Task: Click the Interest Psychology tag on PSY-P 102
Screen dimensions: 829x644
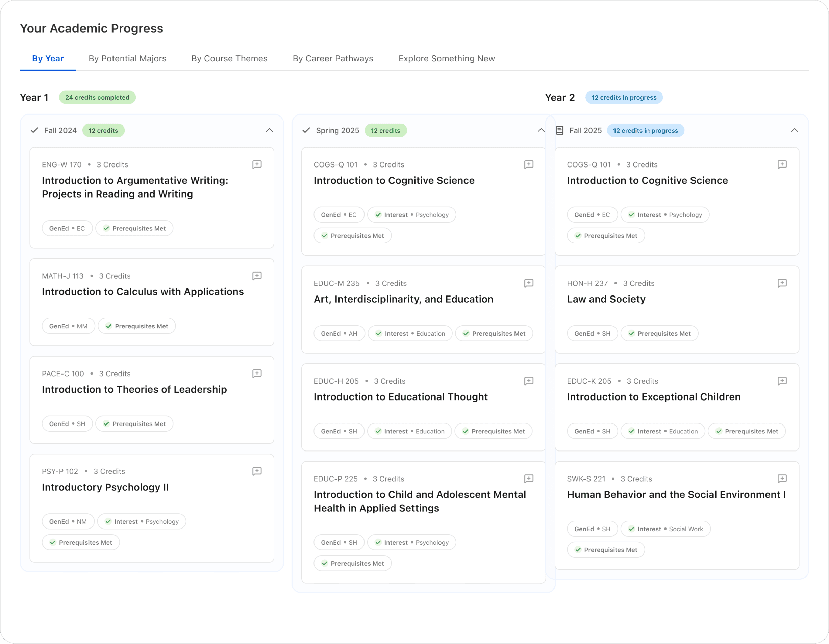Action: (x=142, y=521)
